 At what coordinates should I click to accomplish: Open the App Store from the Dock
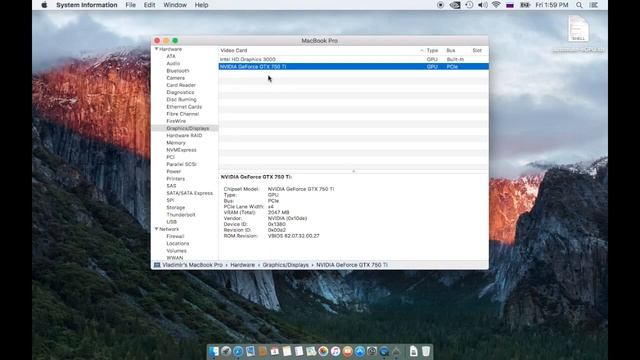360,351
